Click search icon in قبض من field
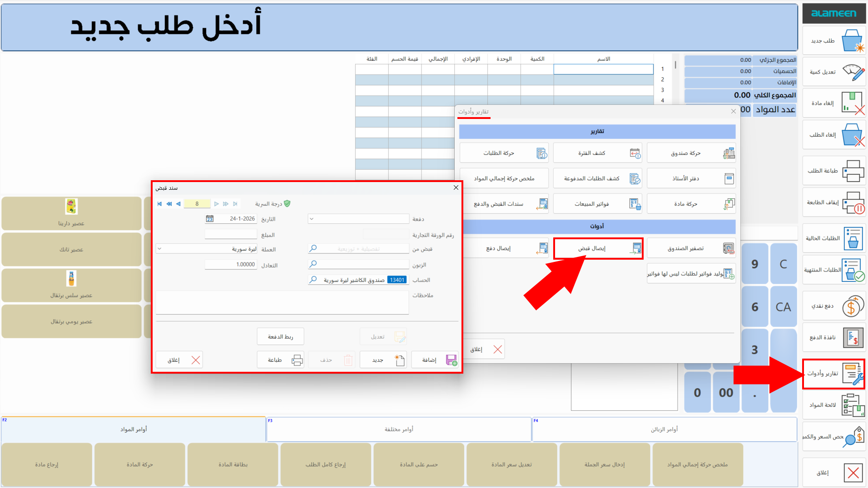 (313, 249)
